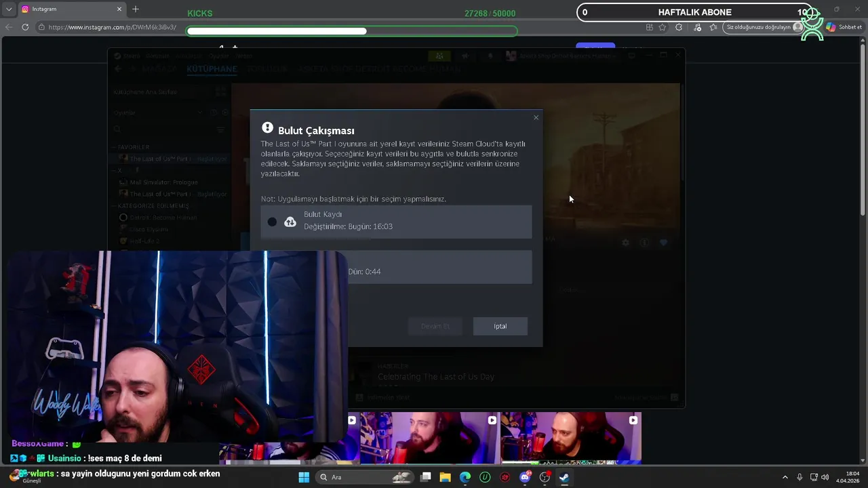Open OBS Studio from taskbar
Image resolution: width=868 pixels, height=488 pixels.
coord(545,477)
